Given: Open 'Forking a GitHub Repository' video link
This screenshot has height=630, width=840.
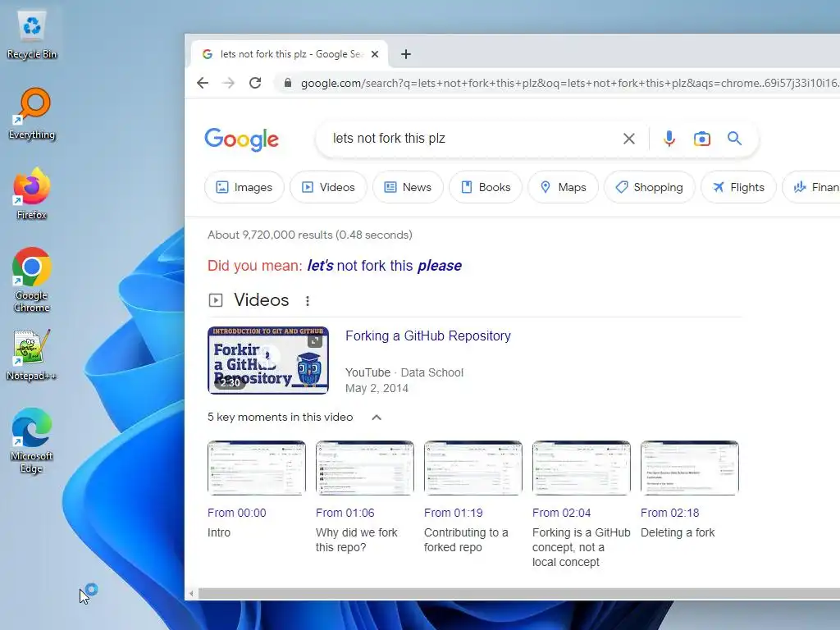Looking at the screenshot, I should [428, 336].
